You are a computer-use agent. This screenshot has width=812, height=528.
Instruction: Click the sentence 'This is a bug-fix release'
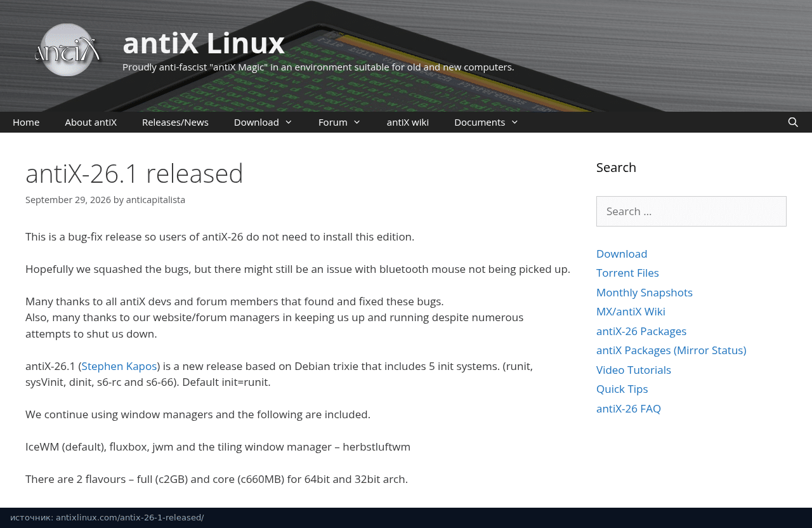tap(219, 237)
